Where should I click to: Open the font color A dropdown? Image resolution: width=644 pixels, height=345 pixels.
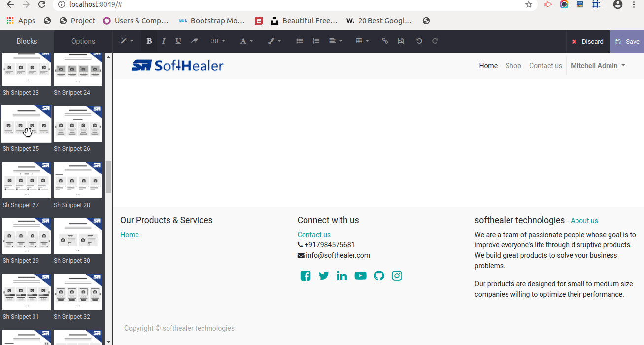[x=246, y=41]
